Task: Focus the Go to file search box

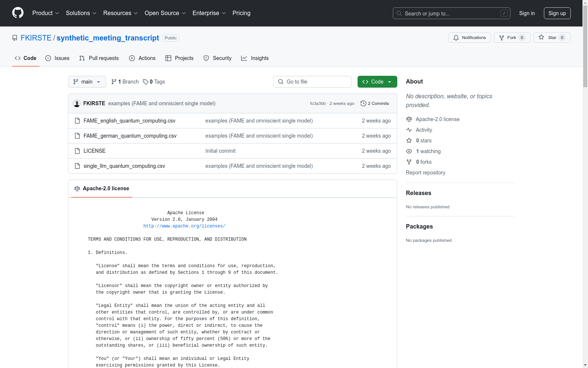Action: point(312,82)
